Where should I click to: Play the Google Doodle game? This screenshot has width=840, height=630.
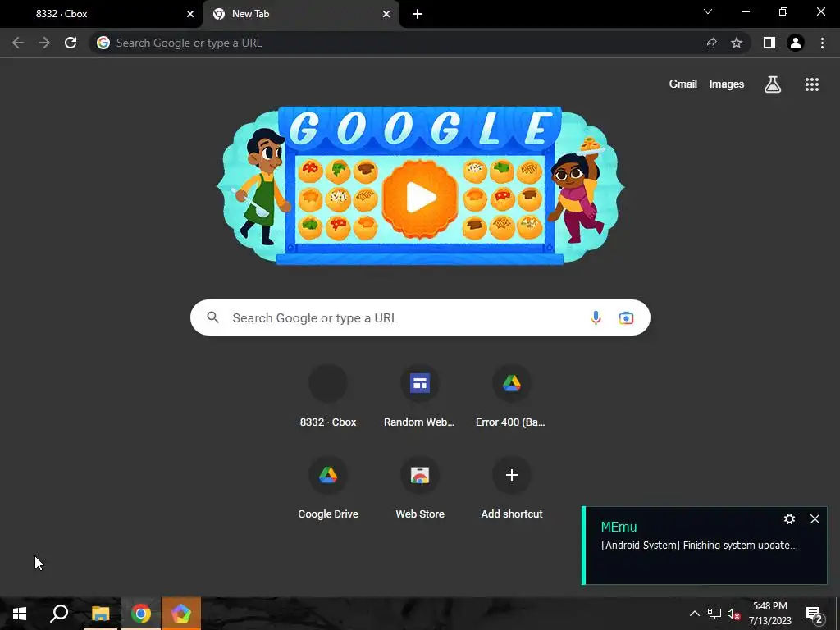[420, 198]
